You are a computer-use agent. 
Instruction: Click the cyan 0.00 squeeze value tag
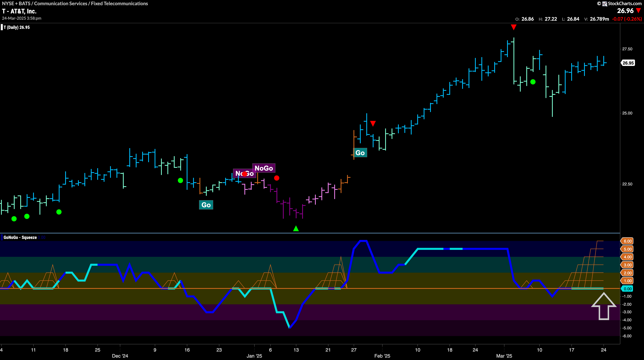[x=627, y=289]
